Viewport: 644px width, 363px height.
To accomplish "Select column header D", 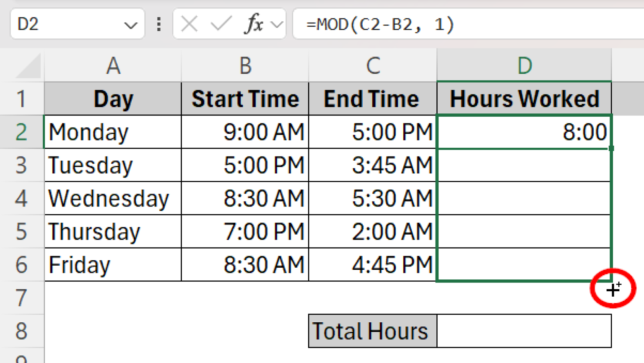I will point(524,66).
